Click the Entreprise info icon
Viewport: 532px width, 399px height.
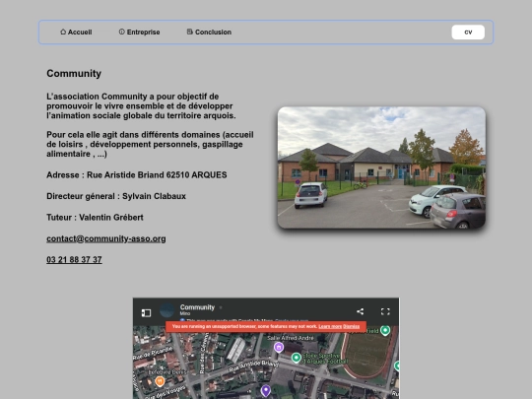[122, 32]
